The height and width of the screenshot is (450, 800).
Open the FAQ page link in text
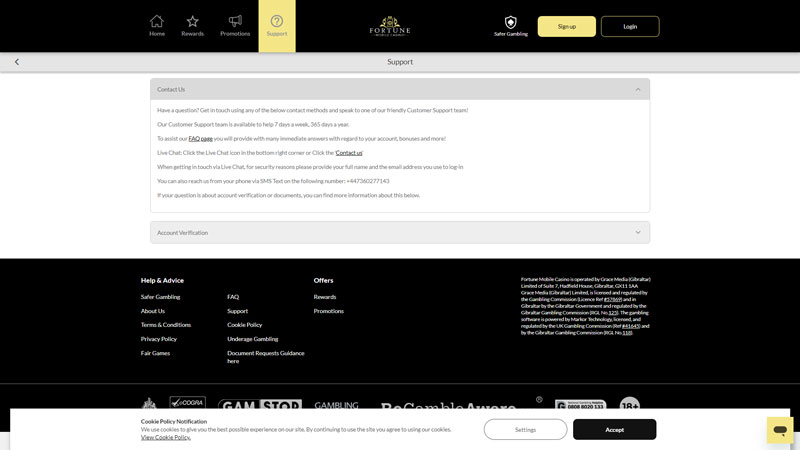[201, 139]
